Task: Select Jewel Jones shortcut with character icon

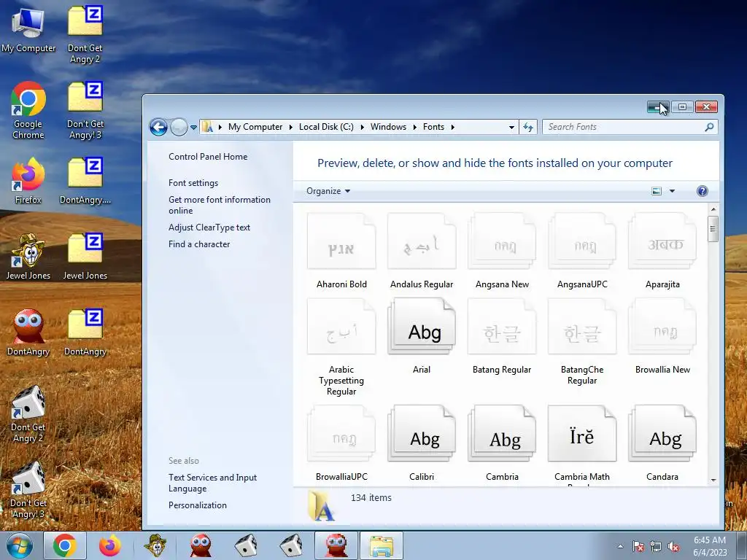Action: point(28,256)
